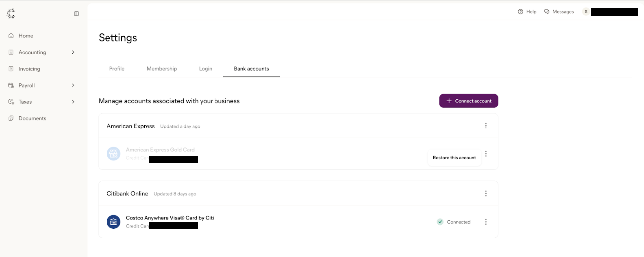Viewport: 644px width, 257px height.
Task: Expand the Accounting sidebar section
Action: (x=73, y=52)
